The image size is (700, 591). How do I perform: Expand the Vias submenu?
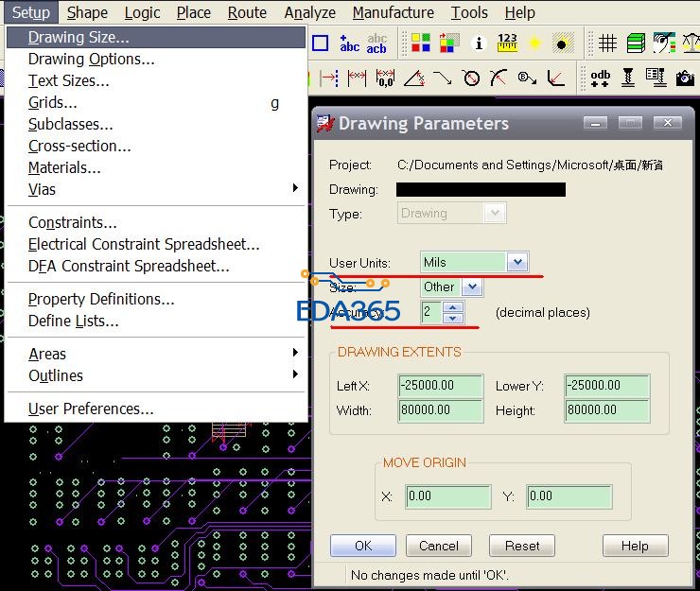coord(156,189)
